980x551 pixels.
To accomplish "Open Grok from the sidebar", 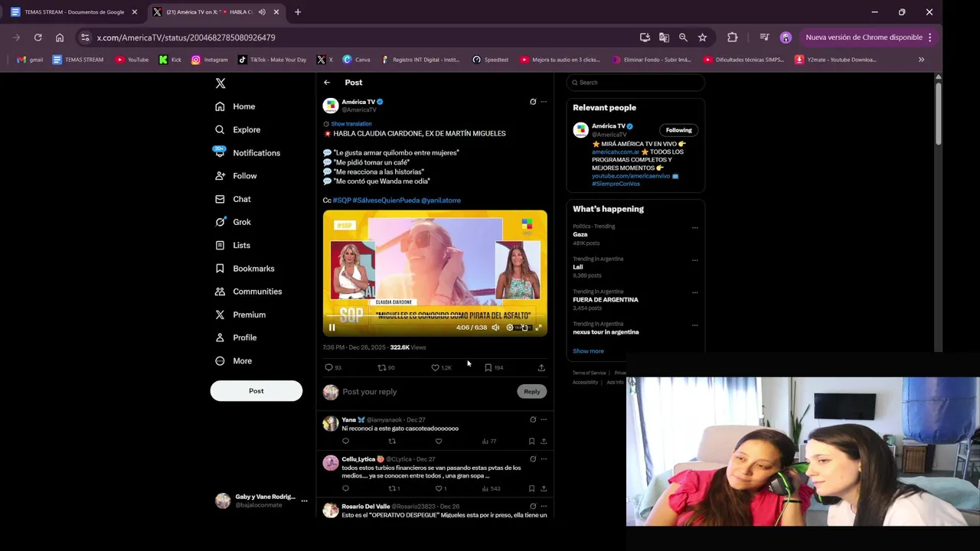I will (x=233, y=222).
